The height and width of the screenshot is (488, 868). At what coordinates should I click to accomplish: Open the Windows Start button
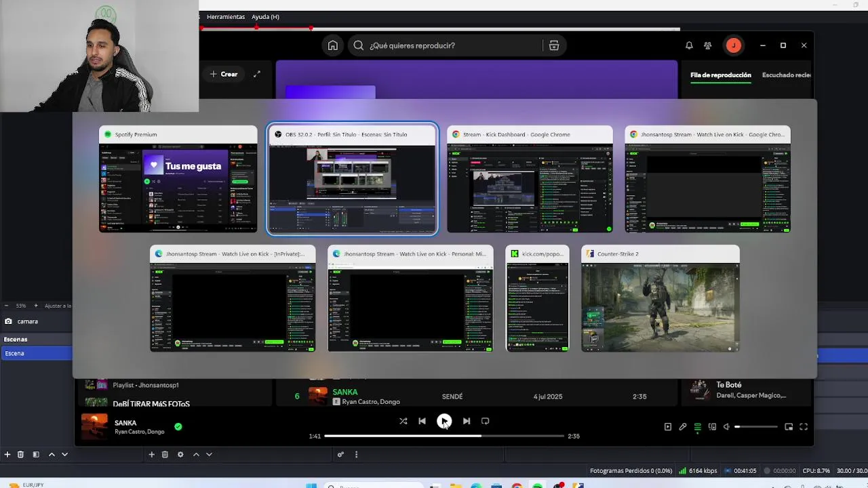(311, 485)
